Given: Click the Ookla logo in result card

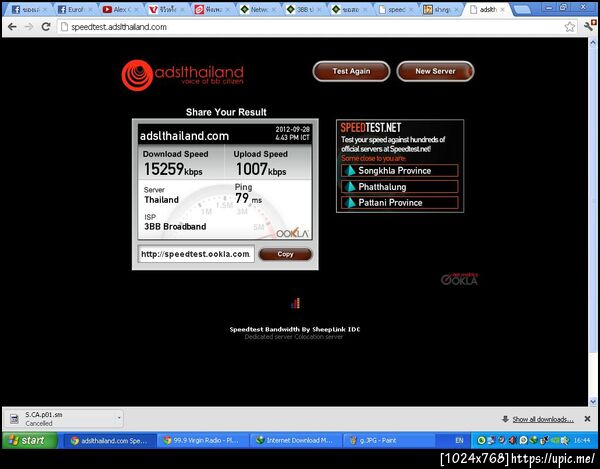Looking at the screenshot, I should tap(292, 233).
